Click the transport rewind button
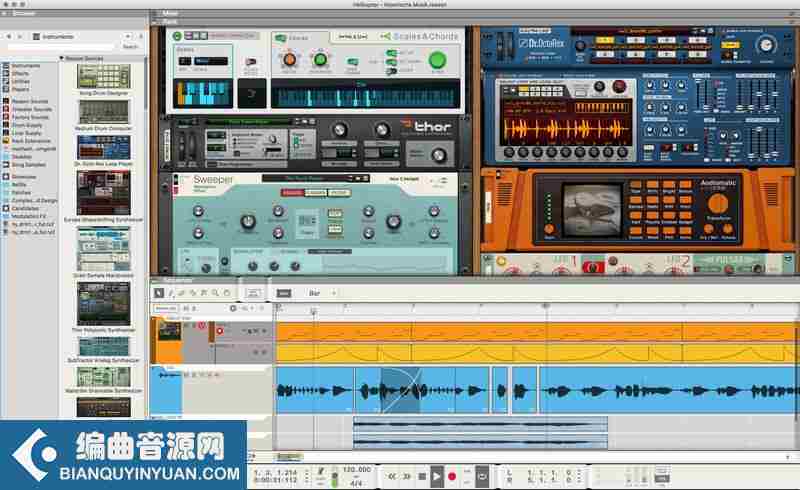The height and width of the screenshot is (490, 800). click(392, 476)
